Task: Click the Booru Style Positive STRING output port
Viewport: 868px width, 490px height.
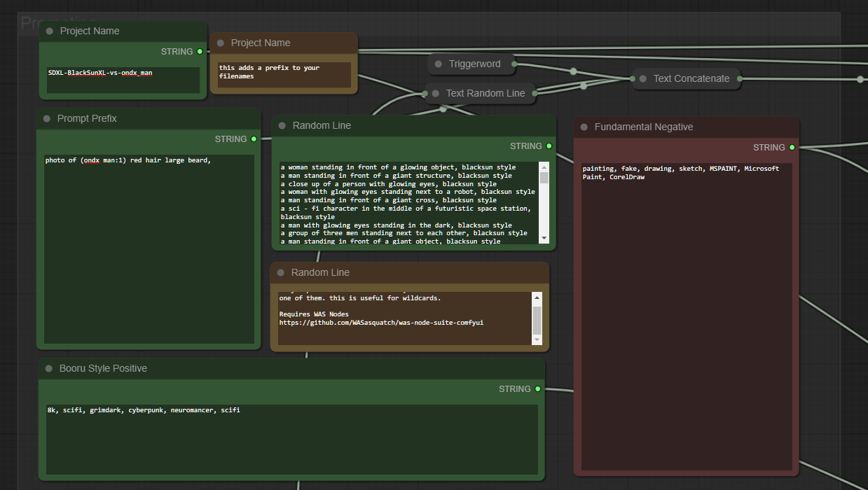Action: pos(537,388)
